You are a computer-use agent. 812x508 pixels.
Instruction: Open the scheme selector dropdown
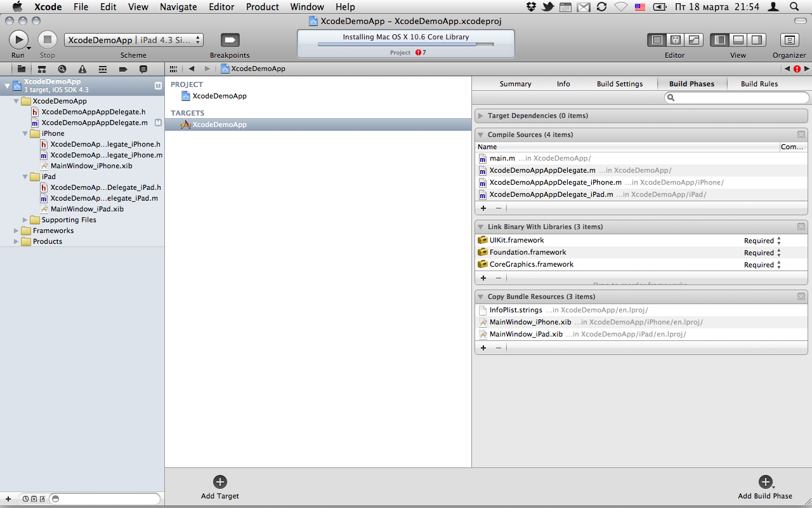133,40
